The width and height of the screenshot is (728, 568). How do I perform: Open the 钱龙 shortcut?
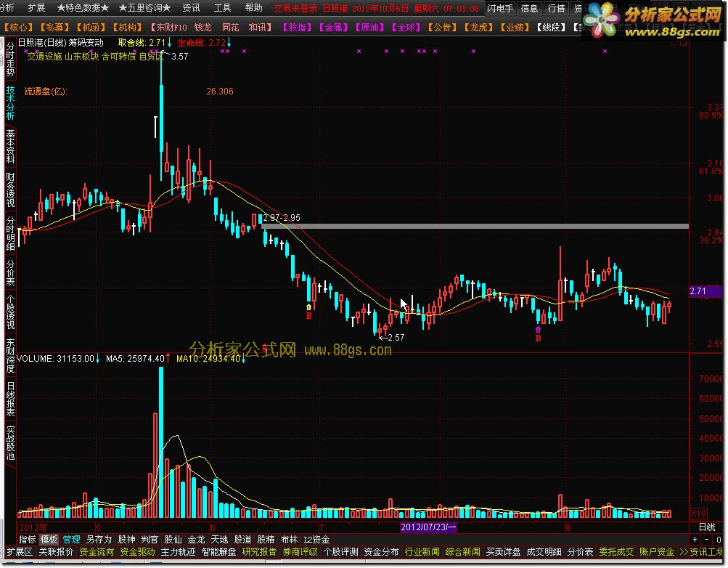coord(203,28)
